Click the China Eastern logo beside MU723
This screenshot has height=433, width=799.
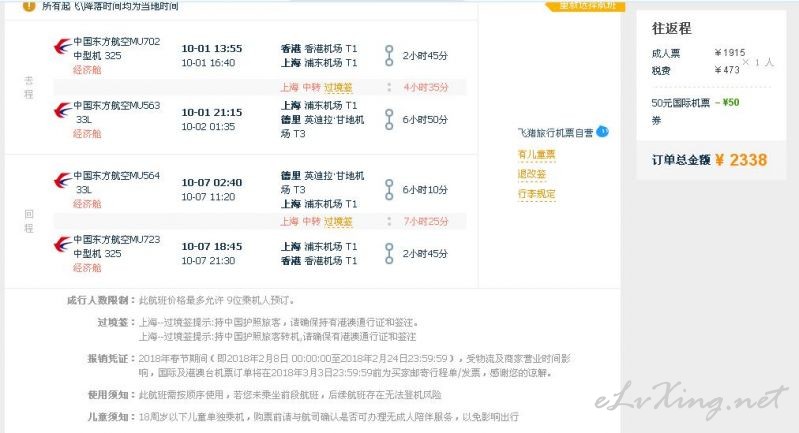point(62,245)
